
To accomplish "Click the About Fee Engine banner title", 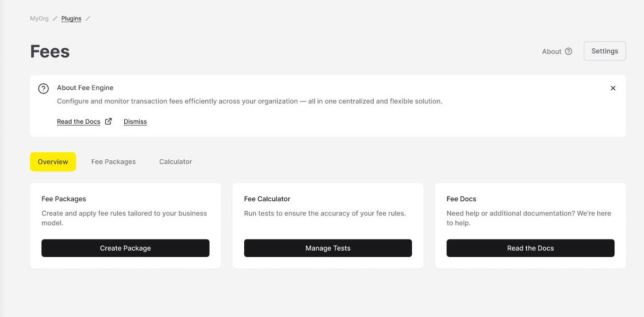I will click(x=85, y=88).
